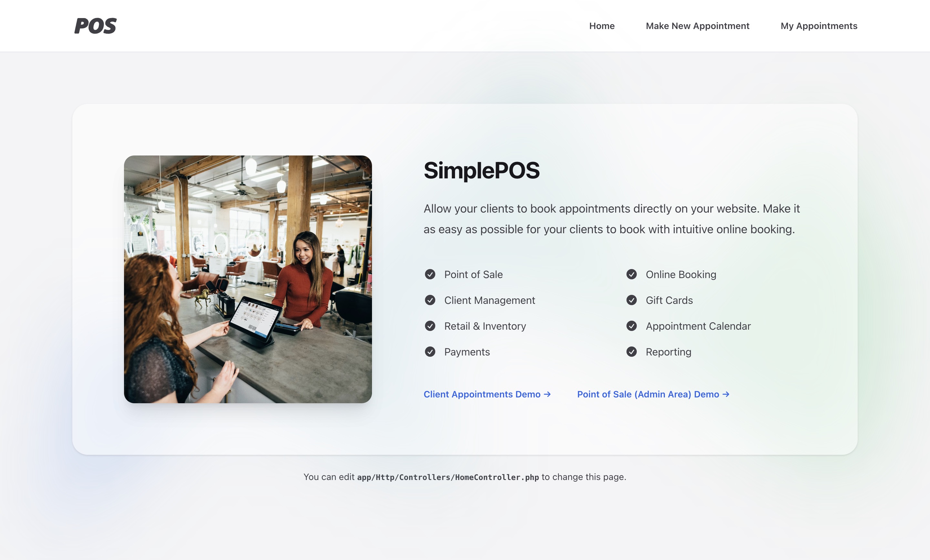Open the Client Appointments Demo link

click(482, 395)
